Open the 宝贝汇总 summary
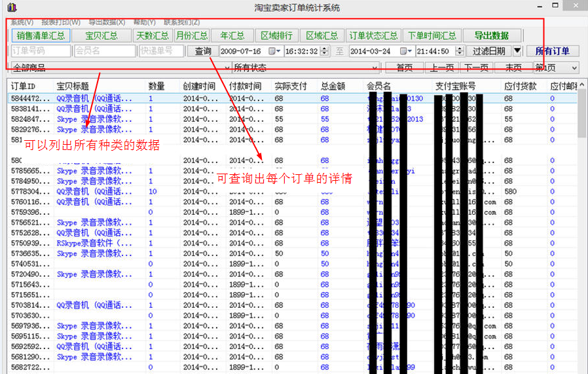This screenshot has height=374, width=588. click(x=101, y=35)
